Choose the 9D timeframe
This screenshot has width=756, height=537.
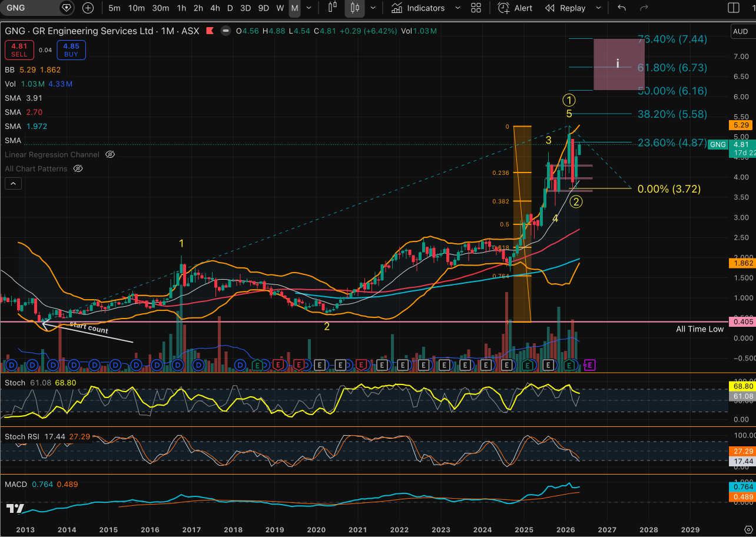point(264,8)
